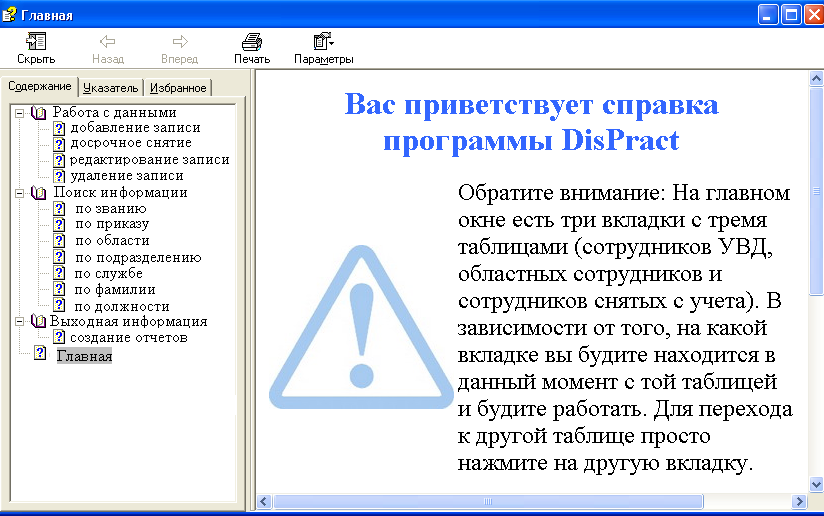Click horizontal scrollbar right arrow
Viewport: 824px width, 516px height.
(x=799, y=502)
